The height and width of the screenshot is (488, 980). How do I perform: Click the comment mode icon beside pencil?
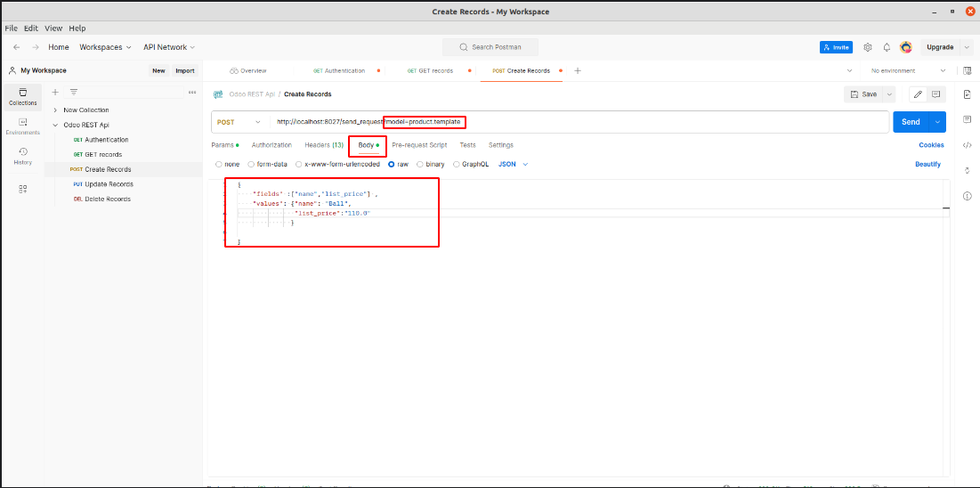click(935, 94)
